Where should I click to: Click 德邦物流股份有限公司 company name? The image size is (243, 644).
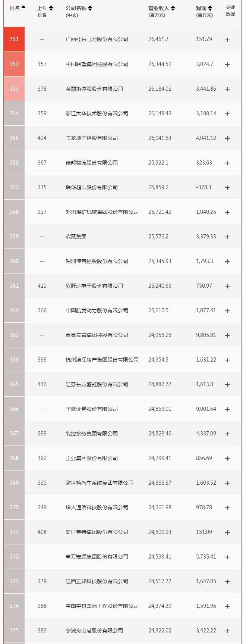tap(91, 163)
